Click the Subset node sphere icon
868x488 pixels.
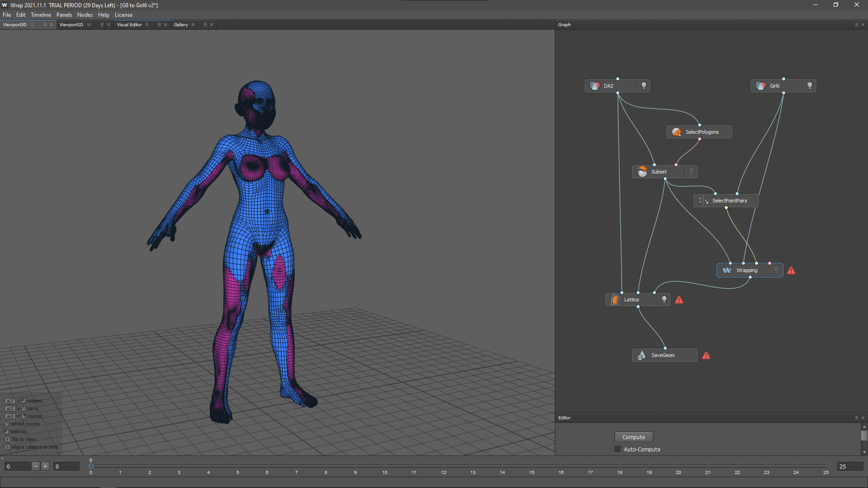(x=642, y=172)
